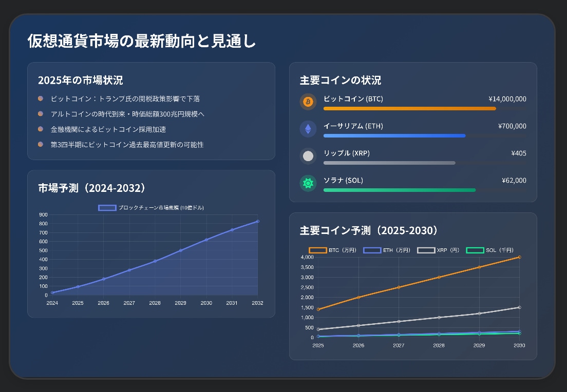Click the Ethereum blue progress bar
This screenshot has width=567, height=392.
click(x=394, y=136)
